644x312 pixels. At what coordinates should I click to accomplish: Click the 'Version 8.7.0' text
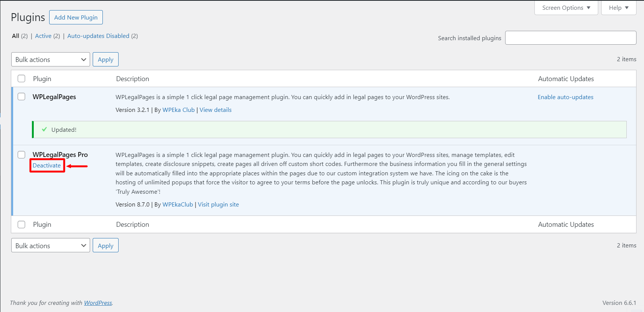(x=132, y=205)
